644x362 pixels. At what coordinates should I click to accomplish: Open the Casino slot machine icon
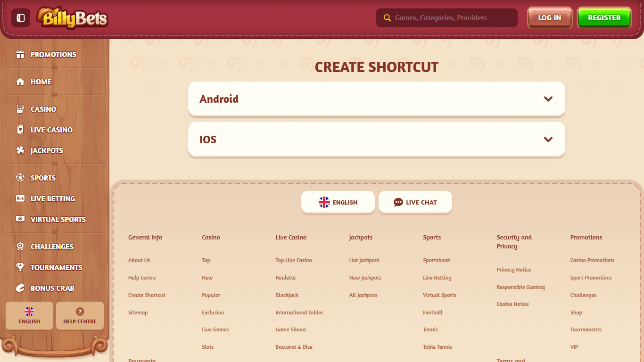coord(20,109)
